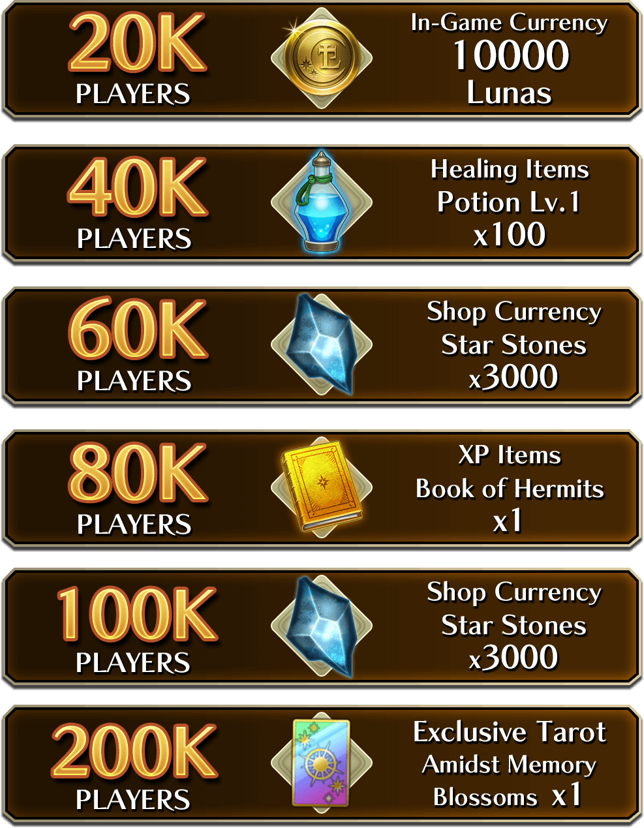Click the Star Stones crystal in 60K row
Image resolution: width=644 pixels, height=828 pixels.
[322, 344]
